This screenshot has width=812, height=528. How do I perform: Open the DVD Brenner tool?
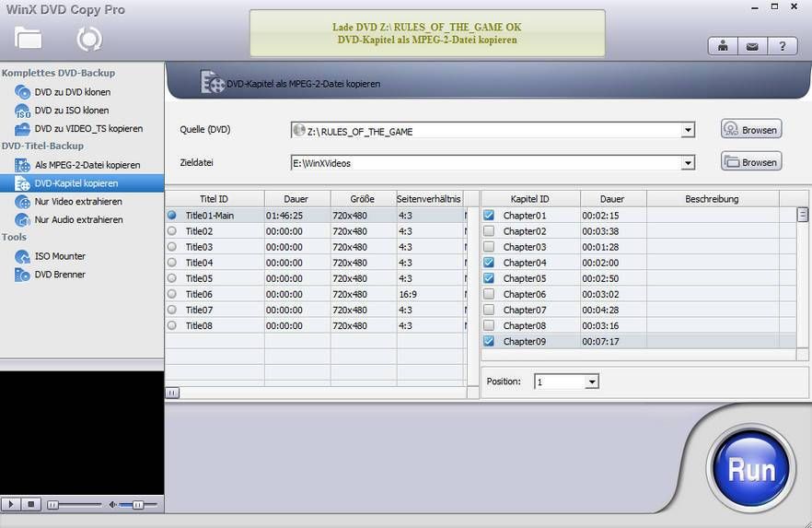[x=60, y=275]
